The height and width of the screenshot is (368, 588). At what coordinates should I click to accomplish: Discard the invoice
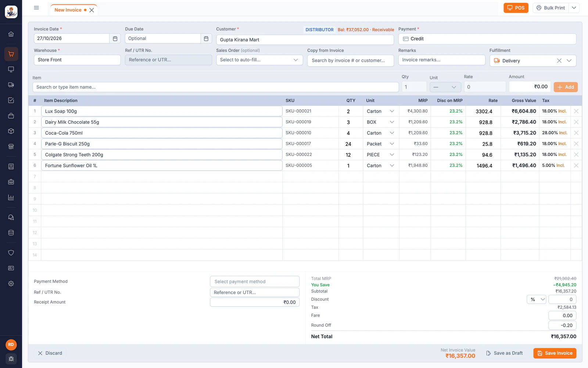click(x=50, y=353)
